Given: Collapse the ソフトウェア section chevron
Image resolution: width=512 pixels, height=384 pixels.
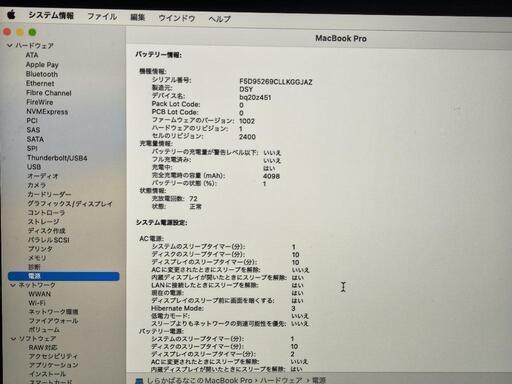Looking at the screenshot, I should pos(13,339).
